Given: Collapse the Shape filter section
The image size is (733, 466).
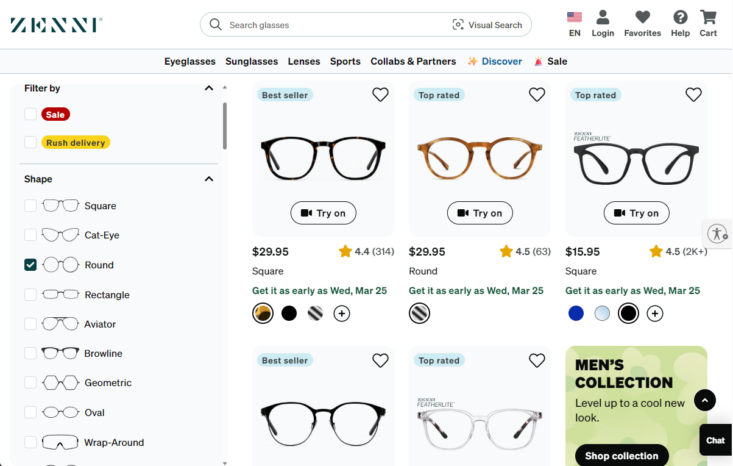Looking at the screenshot, I should pos(209,179).
